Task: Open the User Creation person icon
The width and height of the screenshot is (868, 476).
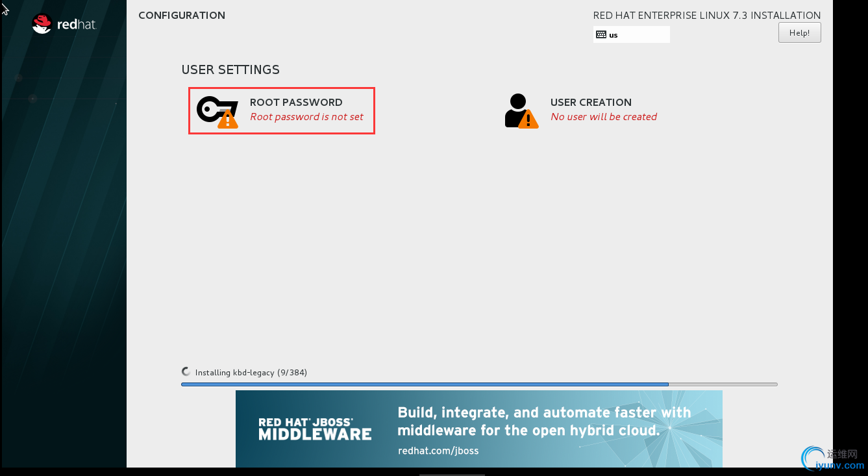Action: (x=521, y=111)
